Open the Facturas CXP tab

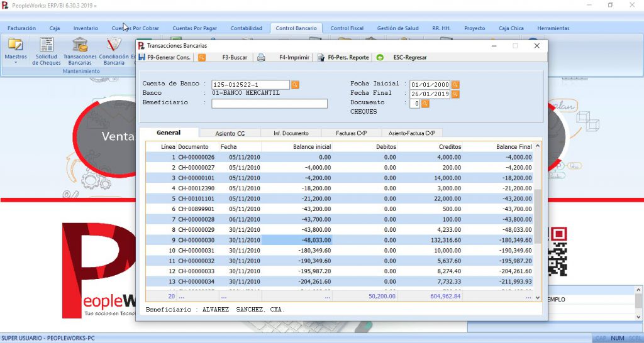click(351, 133)
